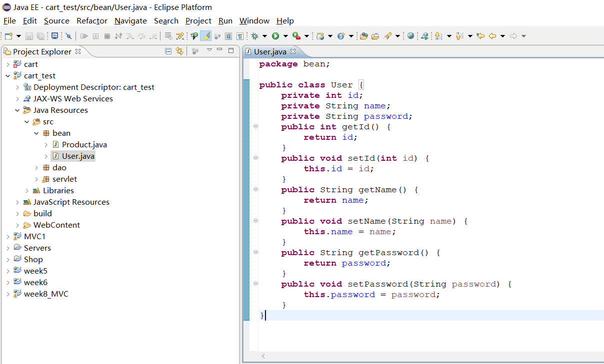Toggle Link with Editor in Project Explorer
This screenshot has width=604, height=364.
pos(179,51)
